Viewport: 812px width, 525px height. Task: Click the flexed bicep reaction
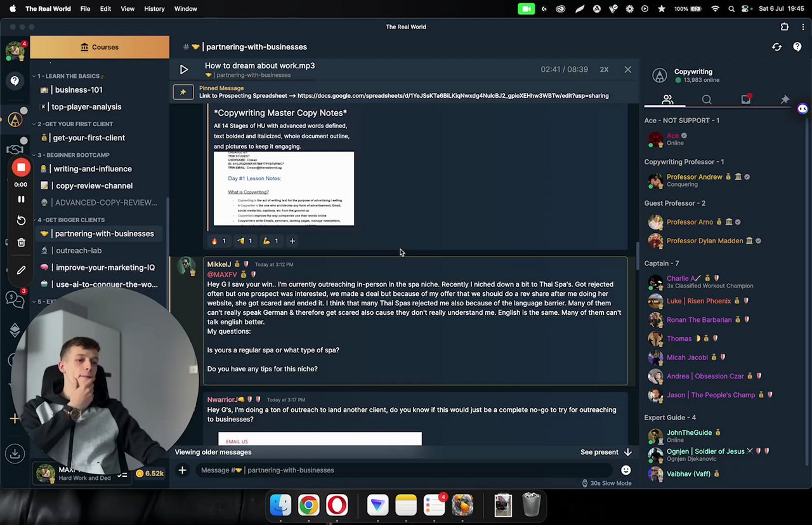coord(270,241)
